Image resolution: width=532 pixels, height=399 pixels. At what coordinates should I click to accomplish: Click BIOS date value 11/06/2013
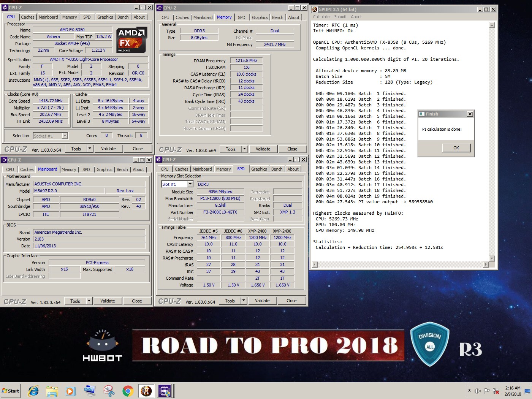(x=89, y=246)
